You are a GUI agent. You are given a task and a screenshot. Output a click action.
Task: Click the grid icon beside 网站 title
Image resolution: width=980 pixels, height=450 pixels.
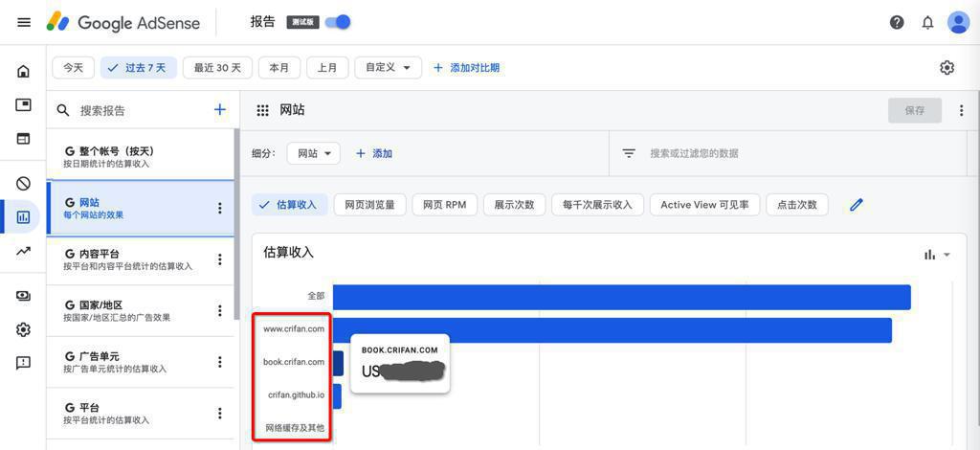pos(263,111)
